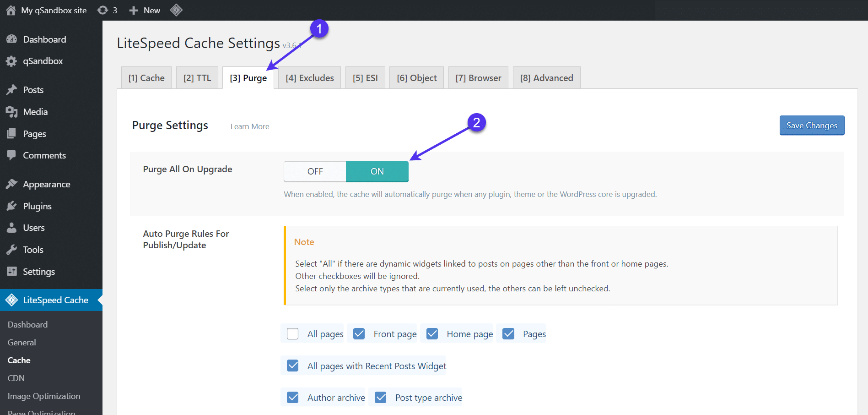Open the Advanced settings tab
The height and width of the screenshot is (415, 868).
click(546, 77)
